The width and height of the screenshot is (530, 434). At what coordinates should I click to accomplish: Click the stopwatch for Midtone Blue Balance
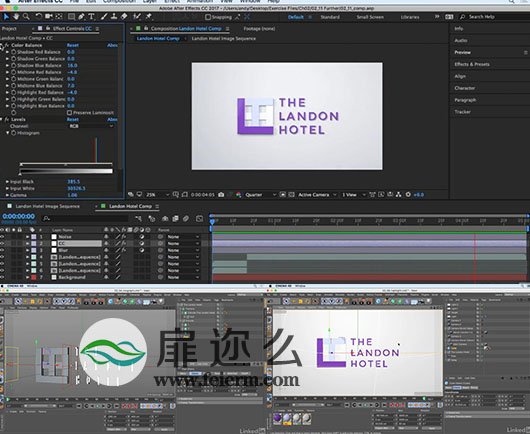(x=14, y=86)
